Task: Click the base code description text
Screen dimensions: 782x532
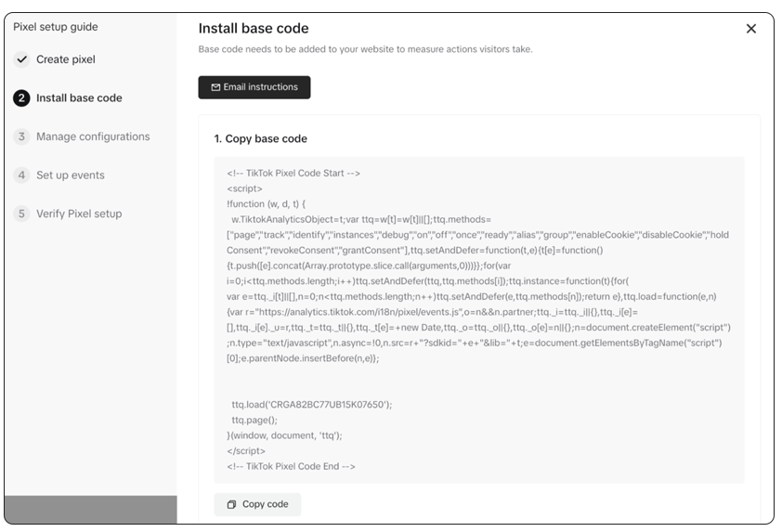Action: pos(365,49)
